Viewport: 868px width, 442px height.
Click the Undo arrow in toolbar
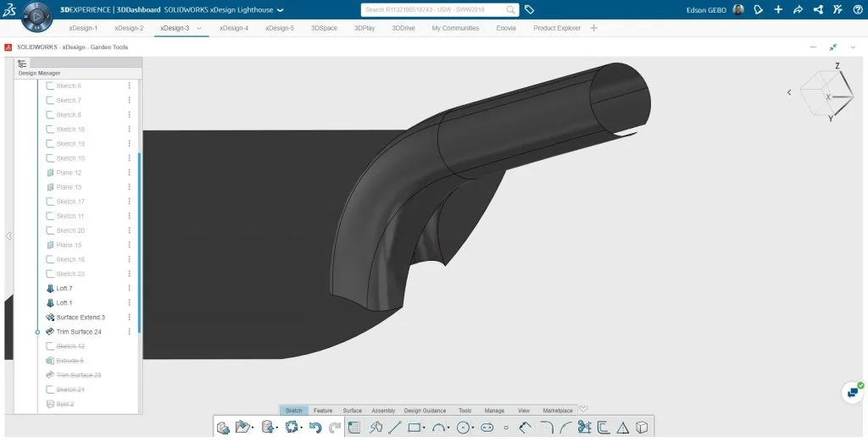(315, 428)
